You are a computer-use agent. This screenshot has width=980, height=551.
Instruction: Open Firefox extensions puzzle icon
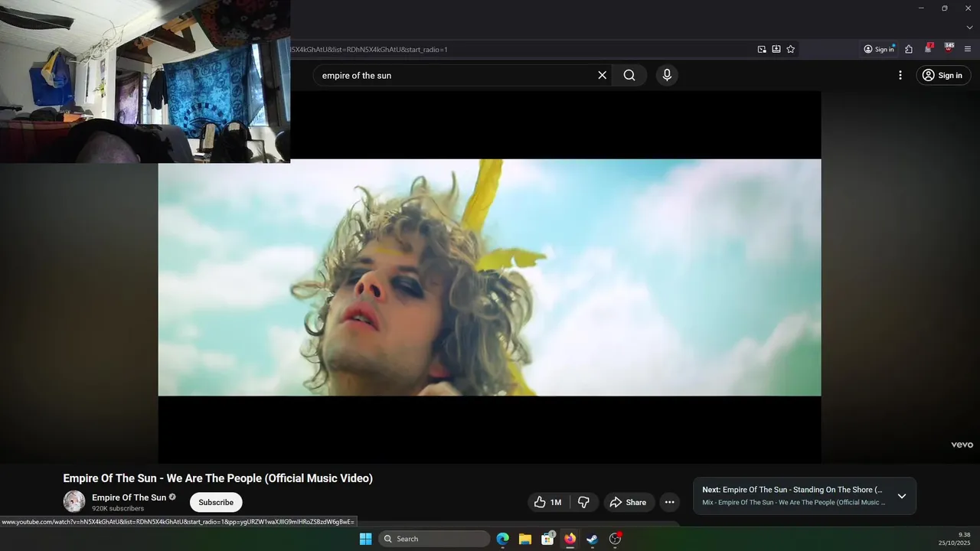909,49
